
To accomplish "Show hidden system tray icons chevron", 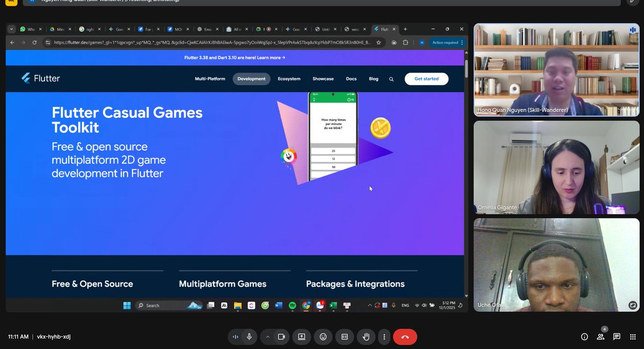I will (x=369, y=306).
